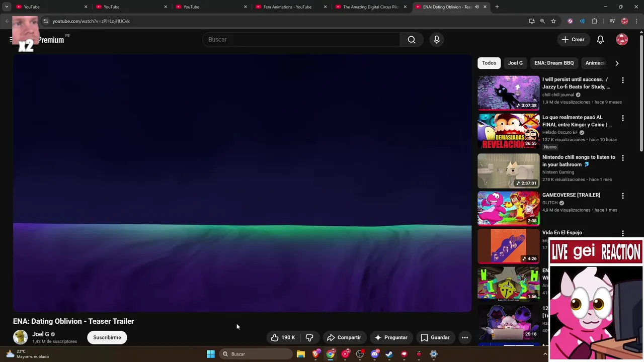The height and width of the screenshot is (362, 644).
Task: Open Jazzy Lo-fi Beats video thumbnail
Action: [x=508, y=93]
